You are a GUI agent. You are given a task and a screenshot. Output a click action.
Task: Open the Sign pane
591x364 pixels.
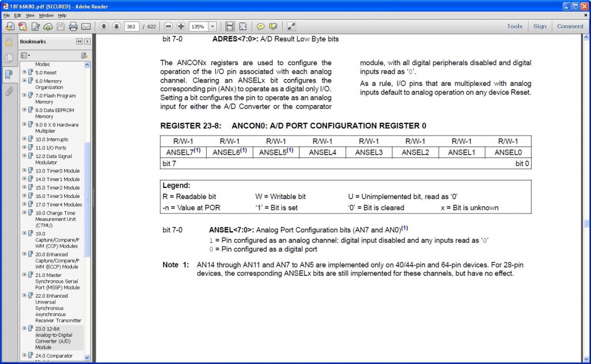click(x=540, y=27)
